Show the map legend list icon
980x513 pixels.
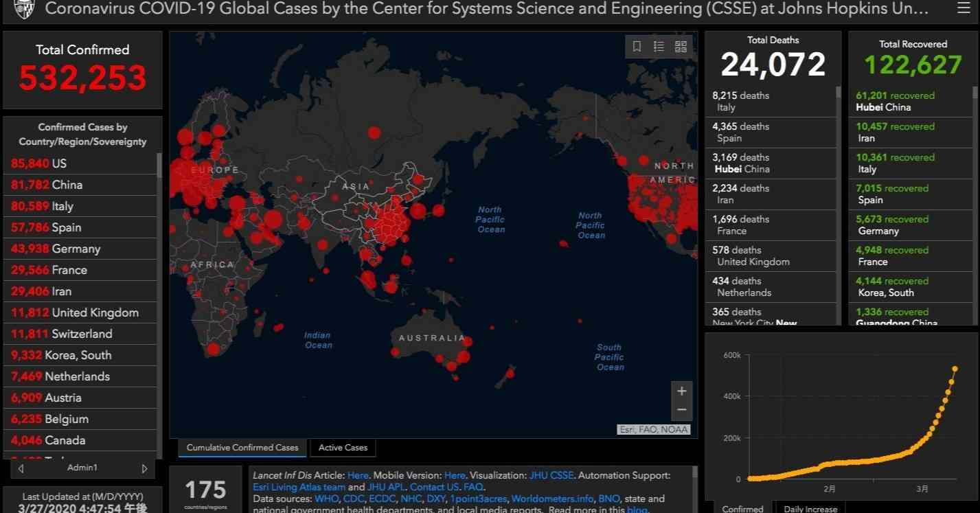pos(659,47)
